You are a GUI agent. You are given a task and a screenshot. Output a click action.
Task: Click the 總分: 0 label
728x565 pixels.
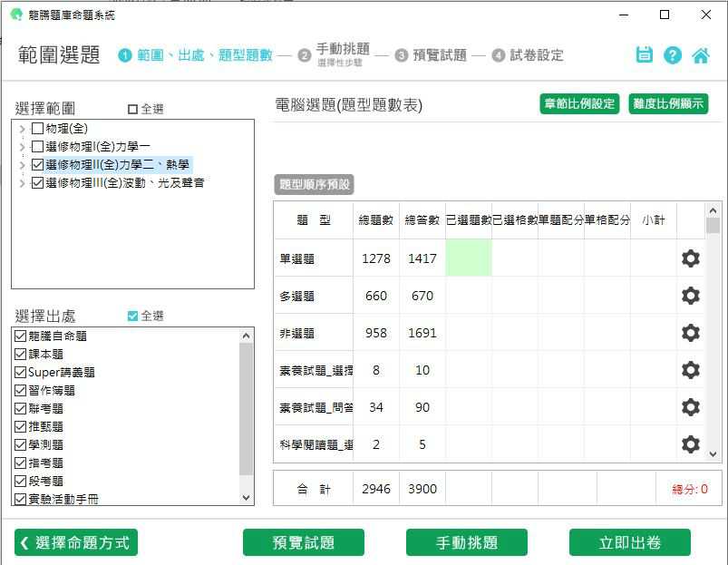coord(689,489)
